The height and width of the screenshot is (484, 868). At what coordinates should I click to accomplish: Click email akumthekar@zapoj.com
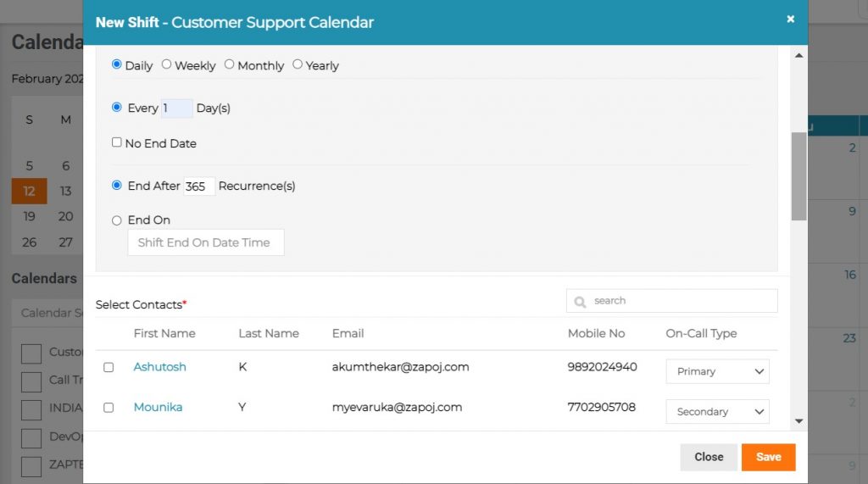[x=400, y=366]
